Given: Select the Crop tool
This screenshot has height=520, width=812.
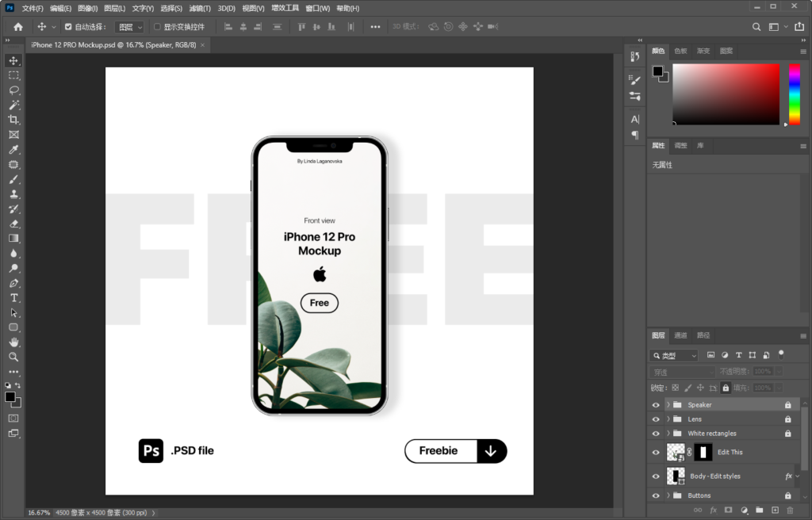Looking at the screenshot, I should [x=13, y=120].
